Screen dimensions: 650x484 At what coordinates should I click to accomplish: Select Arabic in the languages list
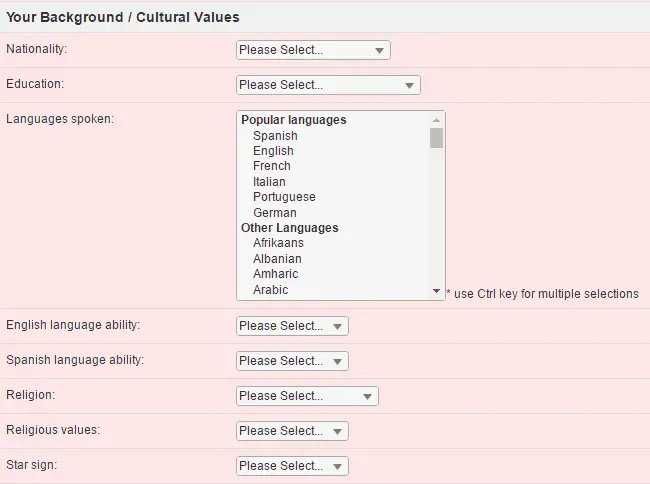pos(270,290)
